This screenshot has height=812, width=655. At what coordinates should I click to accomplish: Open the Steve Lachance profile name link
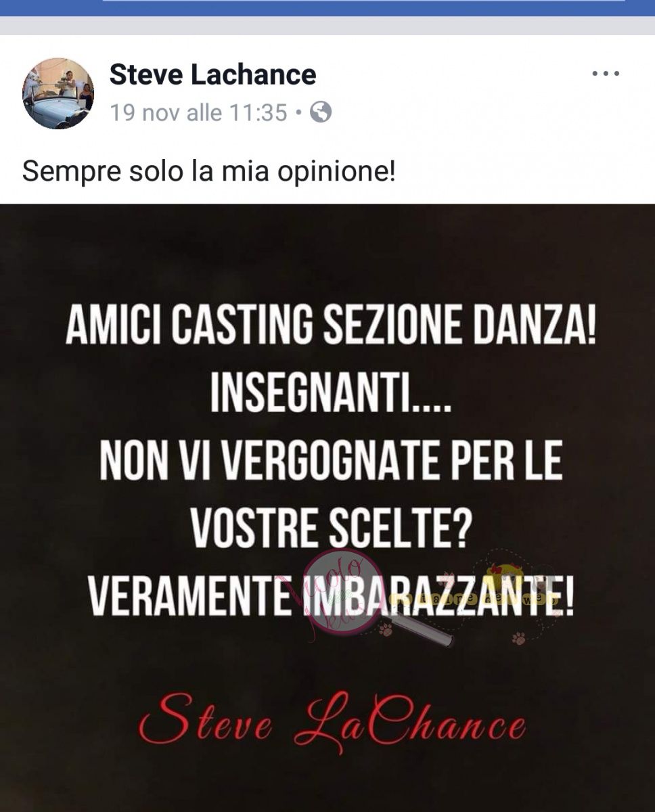coord(212,74)
